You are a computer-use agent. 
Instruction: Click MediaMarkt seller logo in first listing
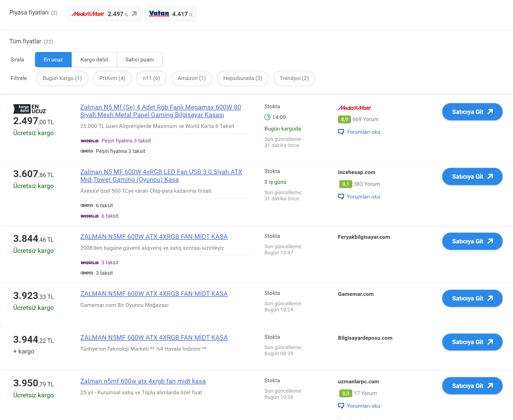[355, 108]
